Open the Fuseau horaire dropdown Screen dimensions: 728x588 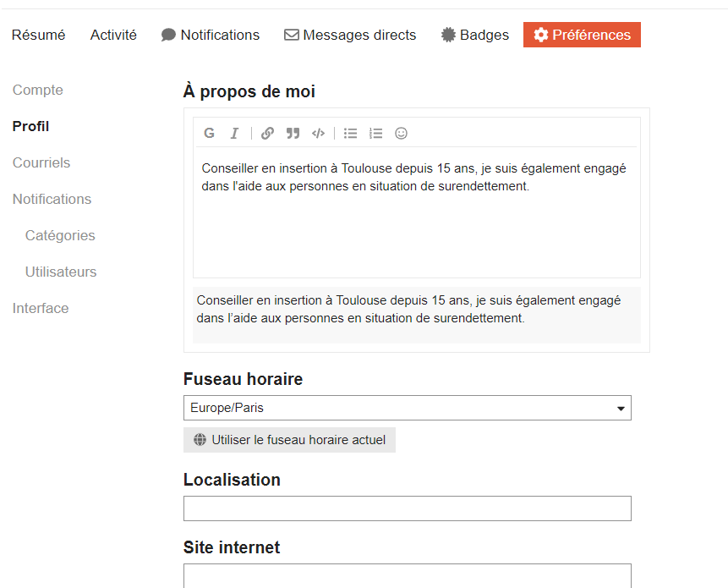point(408,408)
